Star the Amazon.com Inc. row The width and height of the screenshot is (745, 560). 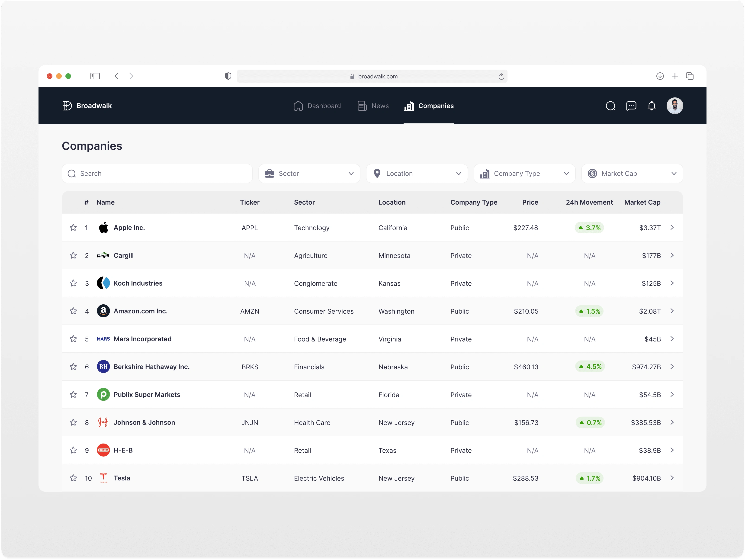point(73,311)
